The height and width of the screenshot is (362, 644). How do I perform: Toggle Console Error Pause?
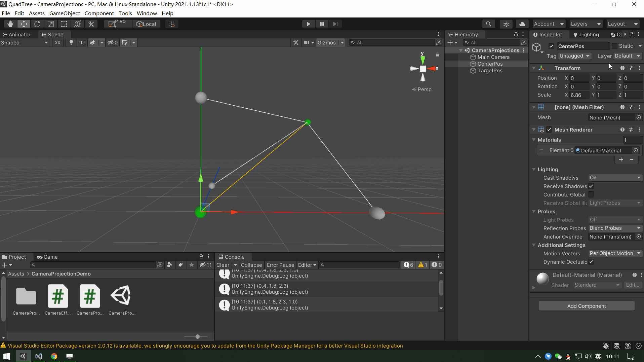280,265
